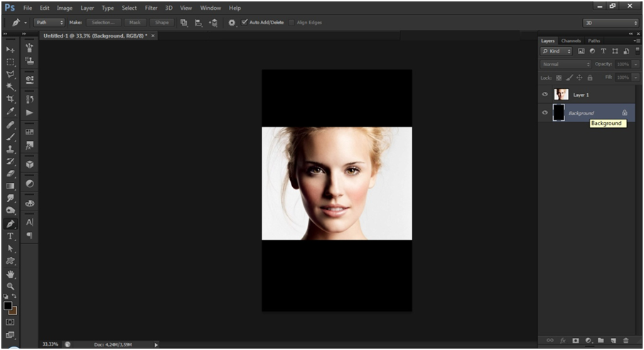Select the Brush tool

click(11, 137)
